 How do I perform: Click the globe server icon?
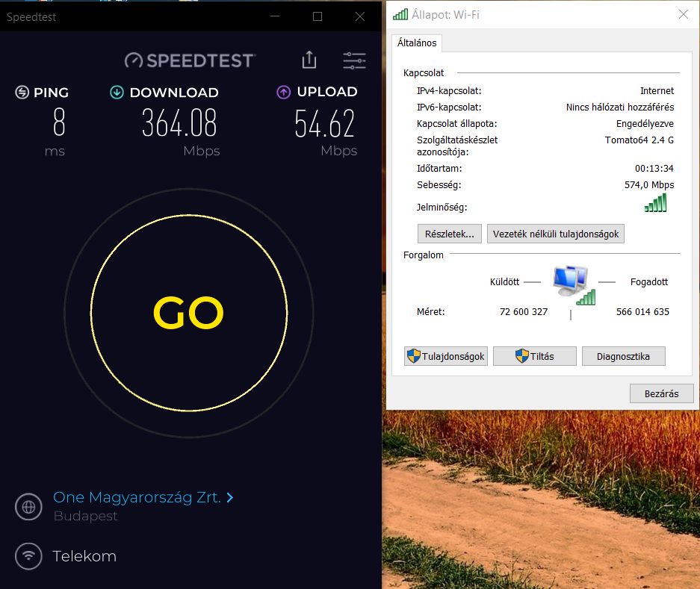coord(28,507)
